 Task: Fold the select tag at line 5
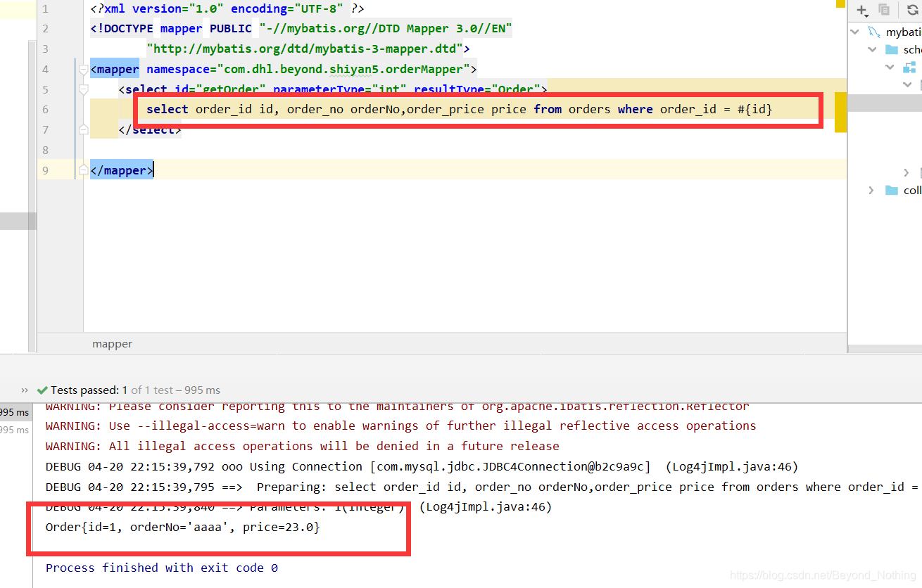[x=84, y=89]
